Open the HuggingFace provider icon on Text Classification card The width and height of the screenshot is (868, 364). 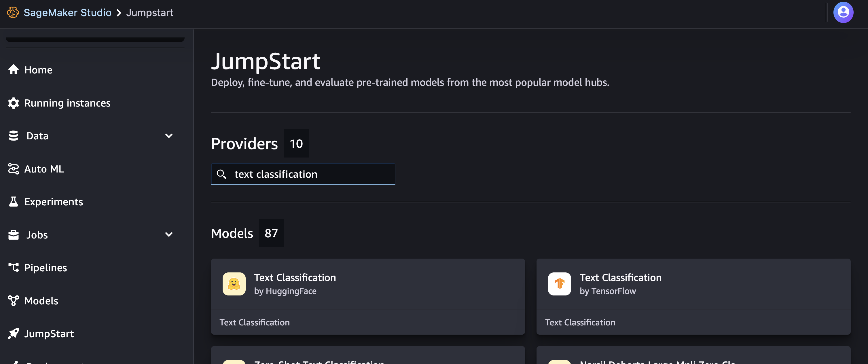234,284
